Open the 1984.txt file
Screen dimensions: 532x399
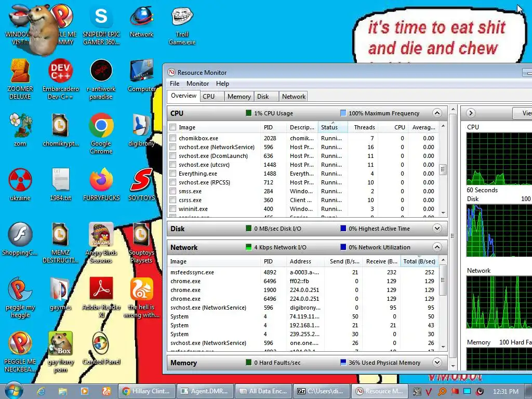click(x=60, y=185)
